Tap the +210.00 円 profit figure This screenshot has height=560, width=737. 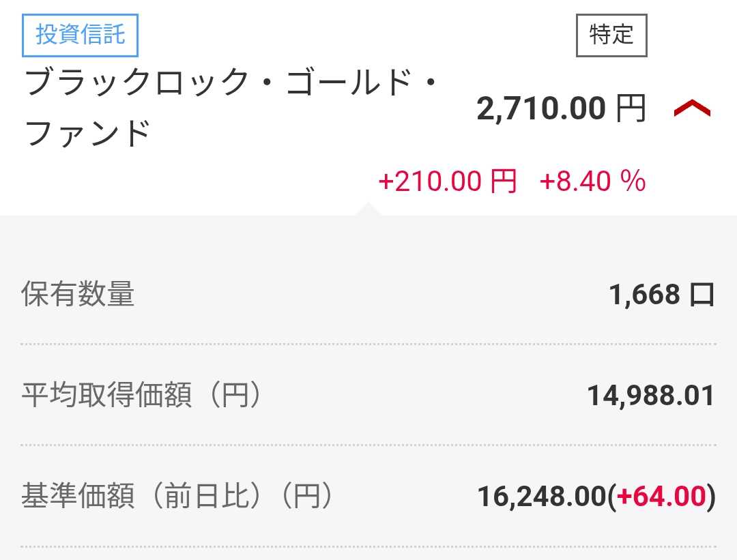[447, 182]
